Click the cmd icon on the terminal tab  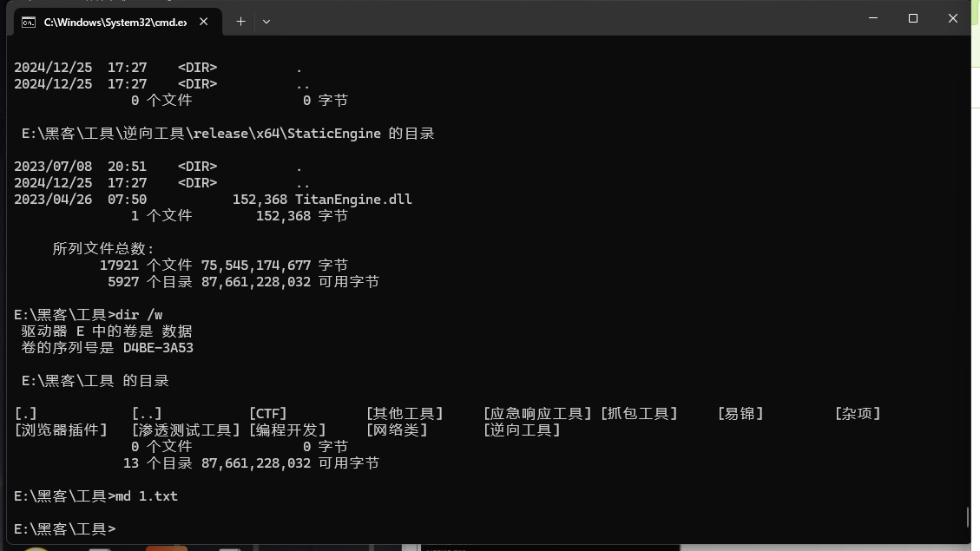(x=29, y=21)
